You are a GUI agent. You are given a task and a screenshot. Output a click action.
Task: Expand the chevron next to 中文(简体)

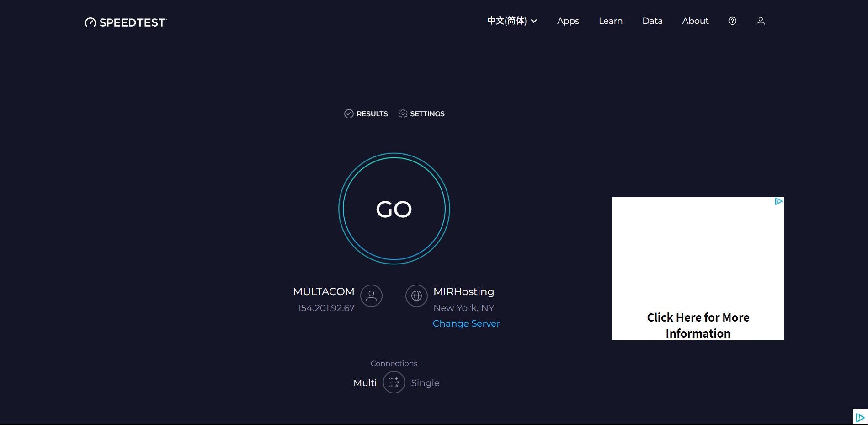[x=534, y=21]
